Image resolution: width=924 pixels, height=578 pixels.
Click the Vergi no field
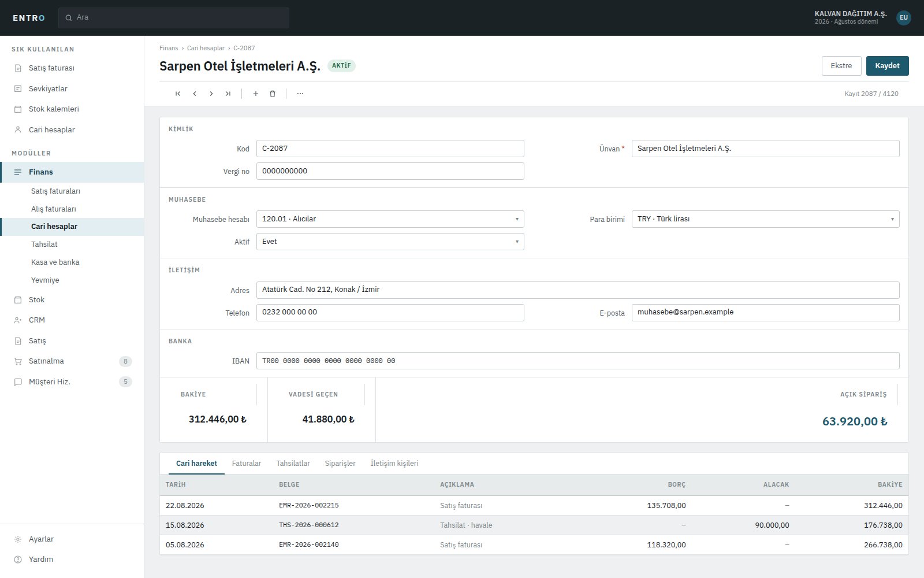click(x=390, y=171)
